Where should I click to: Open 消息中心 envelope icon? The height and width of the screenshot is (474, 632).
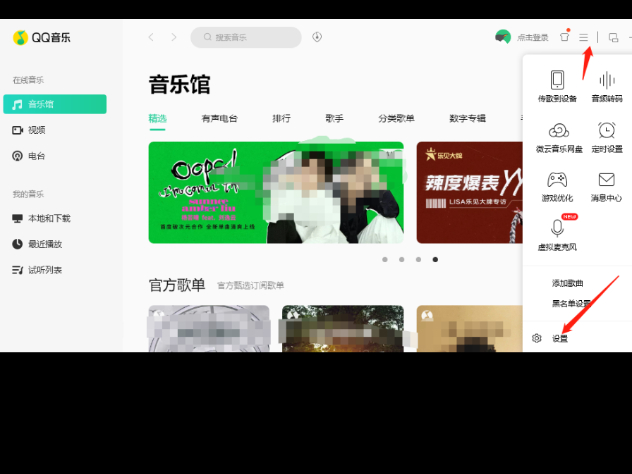tap(607, 179)
